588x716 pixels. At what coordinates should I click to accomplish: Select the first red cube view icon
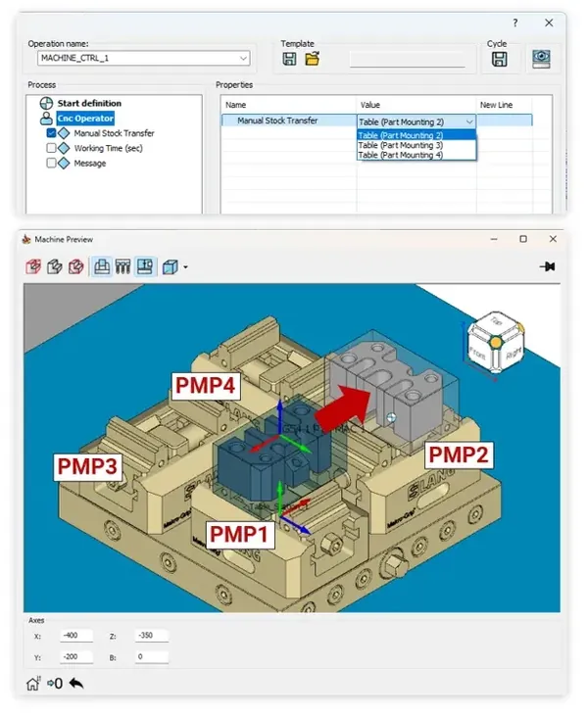click(x=33, y=266)
